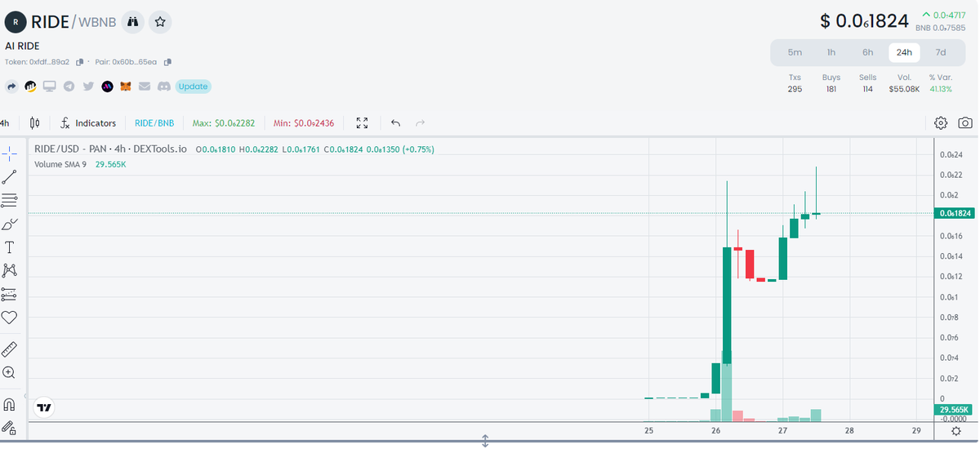
Task: Select the patterns drawing tool
Action: click(9, 270)
